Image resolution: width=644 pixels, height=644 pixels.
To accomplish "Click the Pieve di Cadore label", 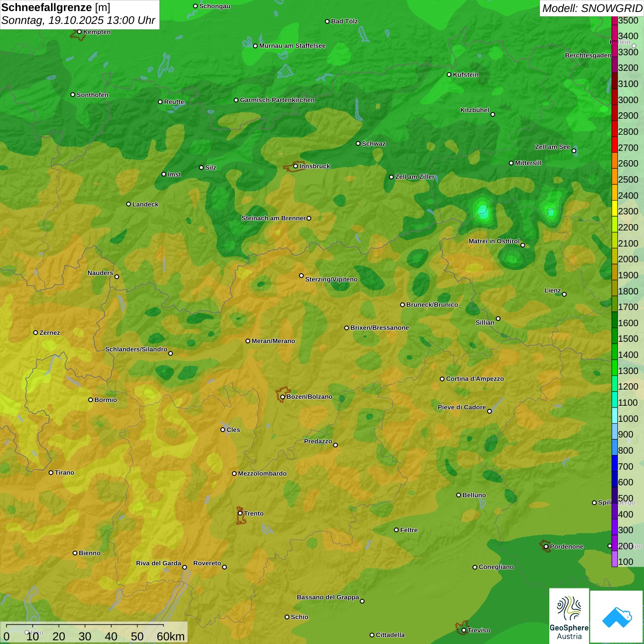I will coord(461,407).
